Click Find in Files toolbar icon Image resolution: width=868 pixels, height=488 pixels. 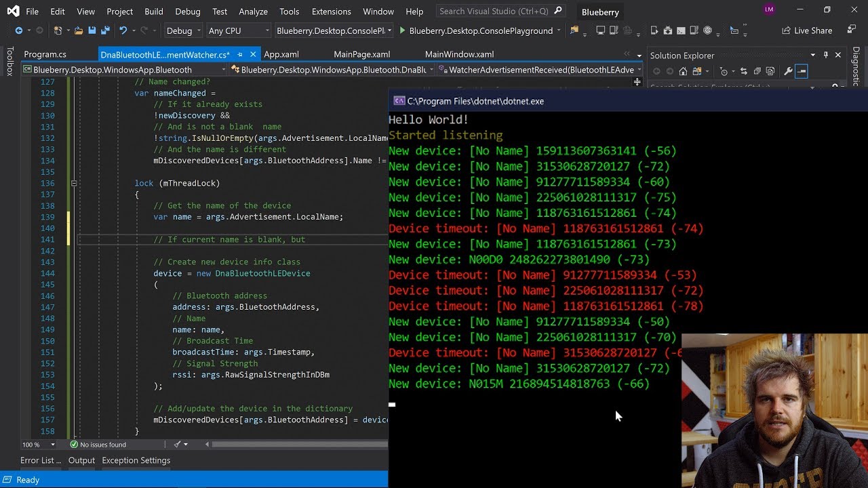click(x=574, y=30)
